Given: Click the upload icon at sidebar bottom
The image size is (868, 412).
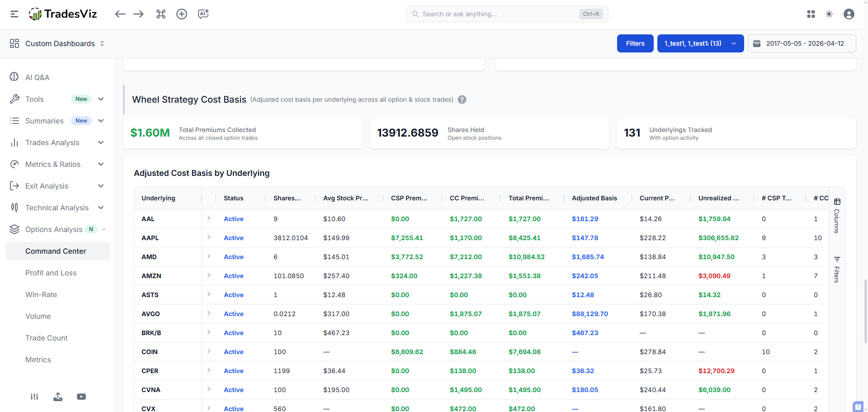Looking at the screenshot, I should click(58, 397).
